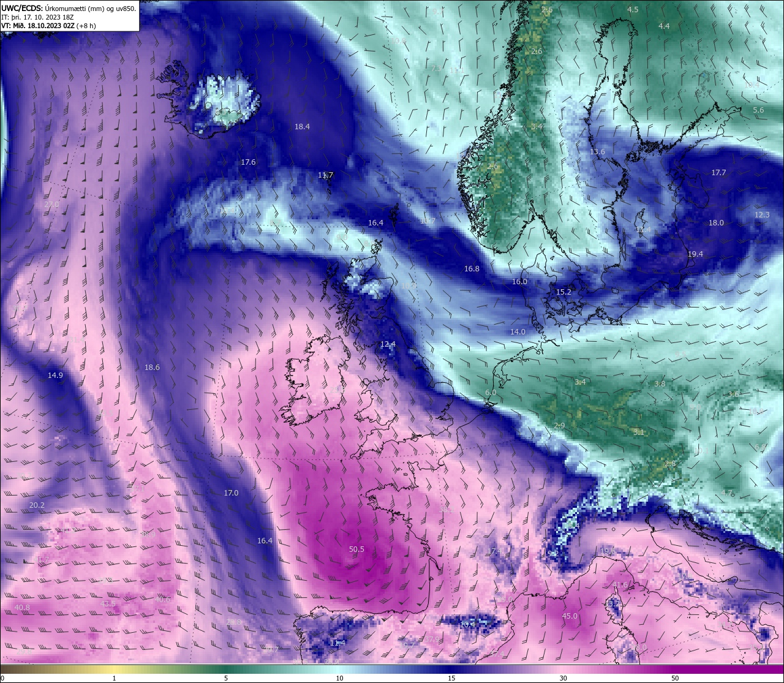Image resolution: width=784 pixels, height=683 pixels.
Task: Click the 14.9 value on the map
Action: pos(55,375)
